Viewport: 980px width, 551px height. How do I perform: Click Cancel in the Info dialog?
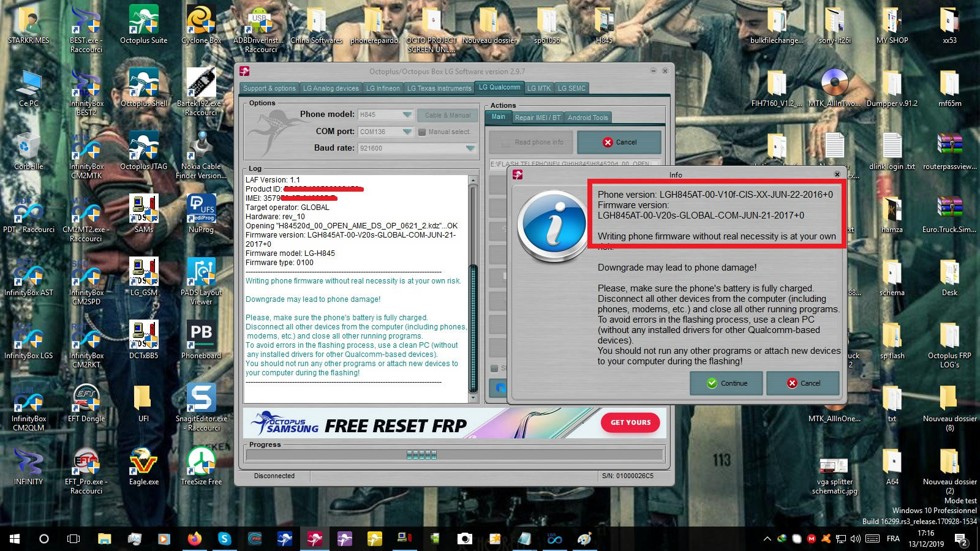click(x=803, y=383)
